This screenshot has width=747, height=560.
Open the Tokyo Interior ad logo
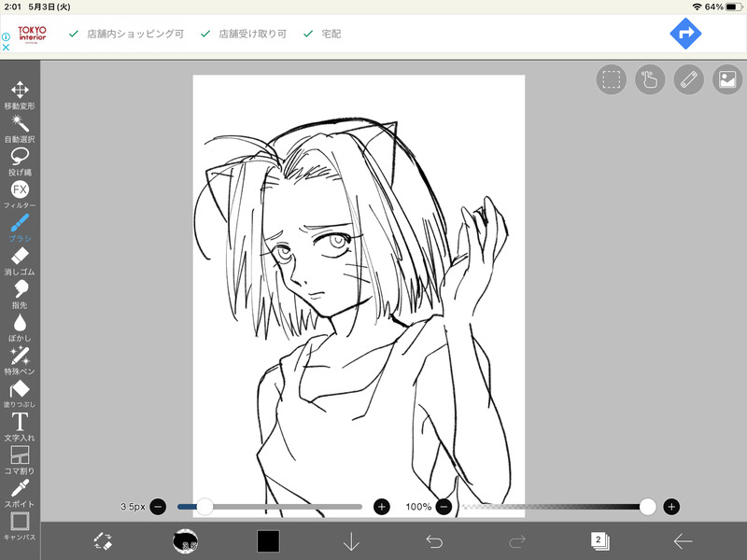[33, 34]
